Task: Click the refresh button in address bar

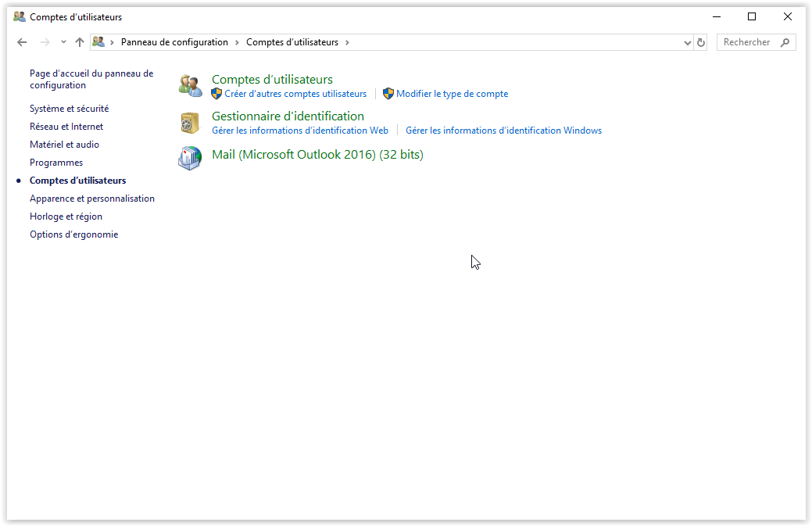Action: pos(701,42)
